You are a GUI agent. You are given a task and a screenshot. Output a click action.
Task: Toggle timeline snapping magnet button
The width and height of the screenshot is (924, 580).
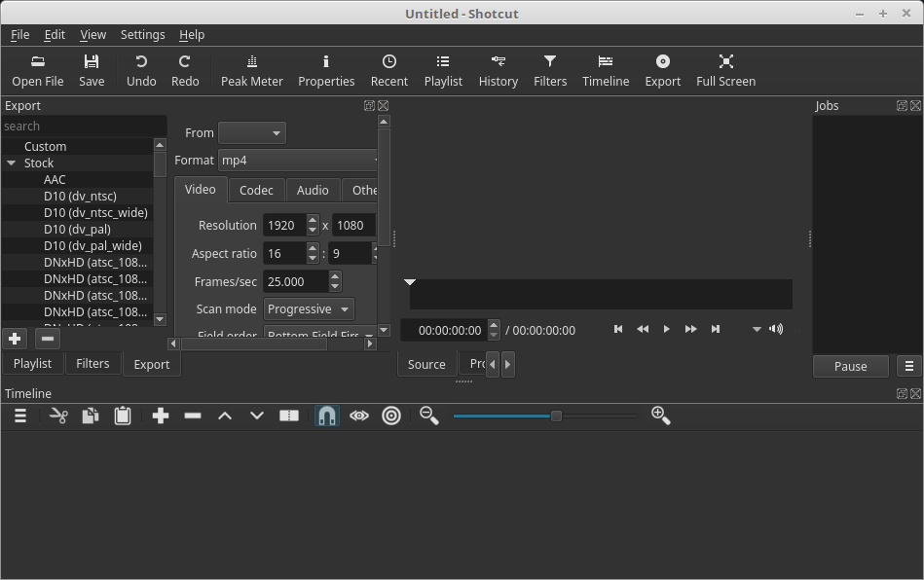(326, 417)
